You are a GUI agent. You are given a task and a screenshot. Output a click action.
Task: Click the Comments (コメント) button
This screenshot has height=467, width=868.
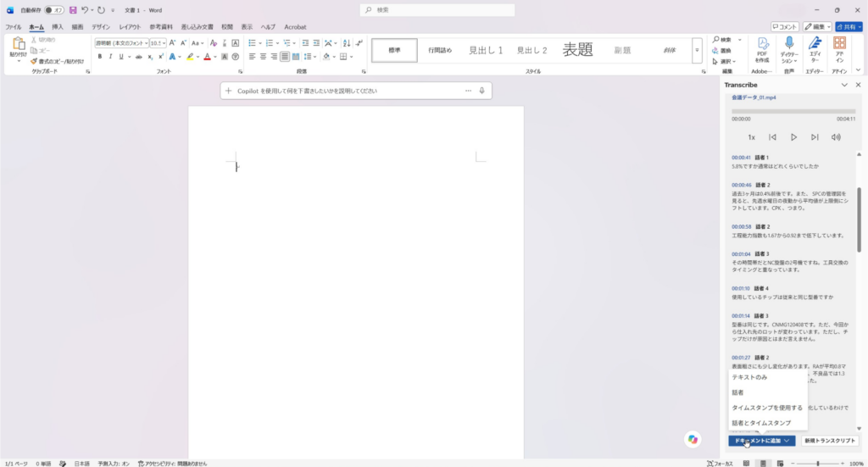(x=784, y=26)
